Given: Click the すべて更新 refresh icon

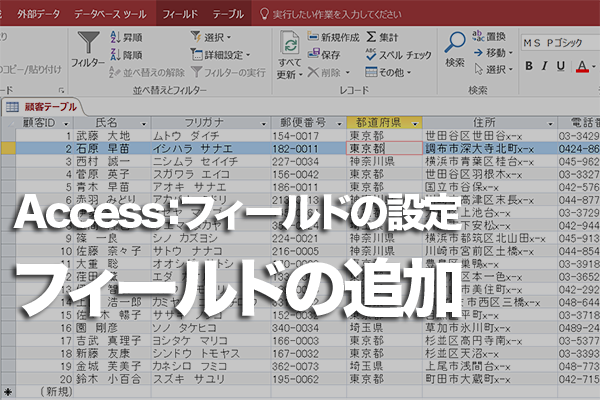Looking at the screenshot, I should click(x=290, y=44).
